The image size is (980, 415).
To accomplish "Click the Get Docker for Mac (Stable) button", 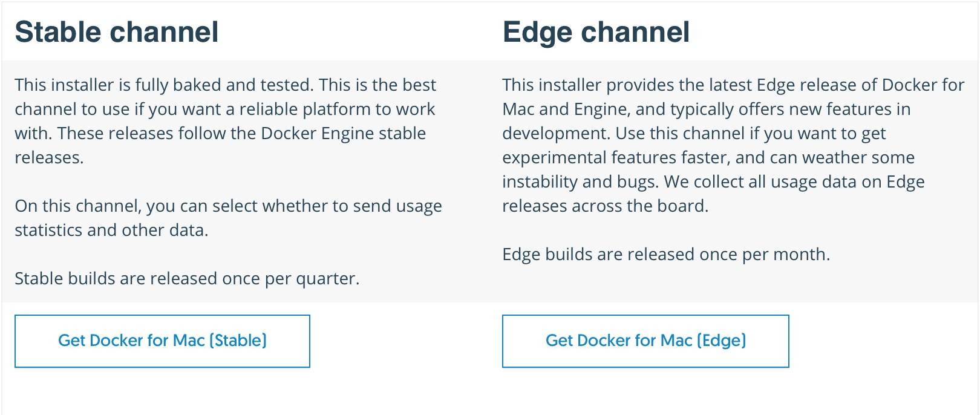I will [x=162, y=341].
